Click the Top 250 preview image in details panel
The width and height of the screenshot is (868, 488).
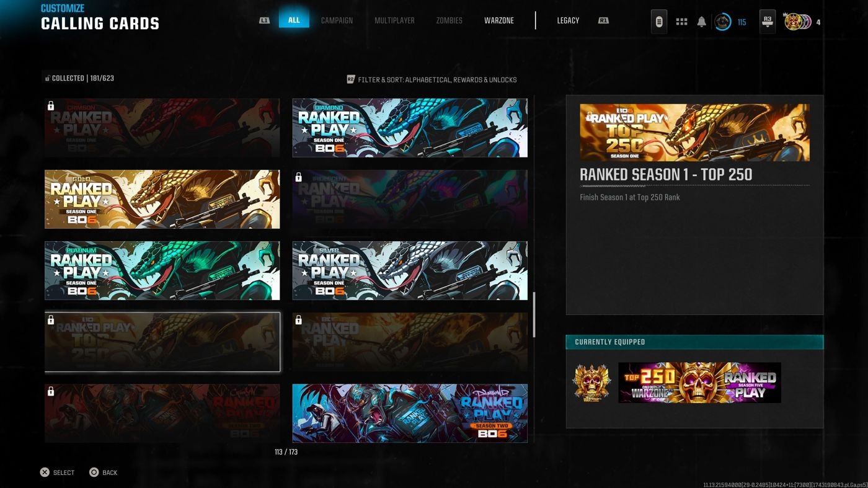coord(694,132)
